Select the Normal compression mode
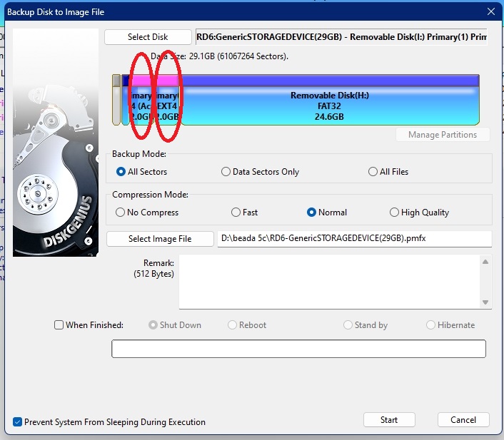 (x=311, y=213)
